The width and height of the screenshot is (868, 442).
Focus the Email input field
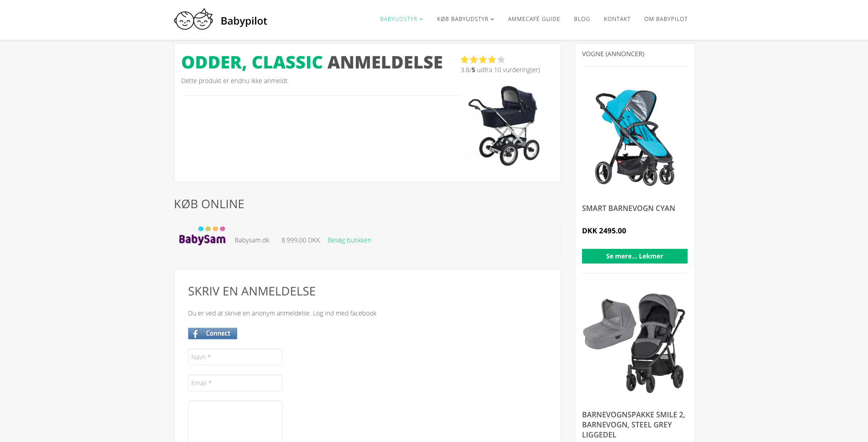tap(235, 383)
